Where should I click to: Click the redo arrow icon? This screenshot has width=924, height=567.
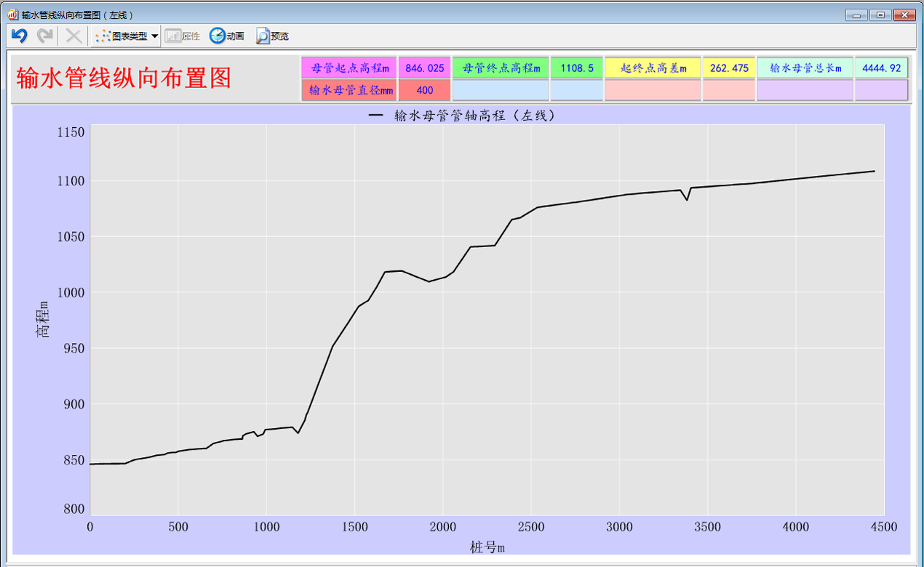[x=45, y=36]
